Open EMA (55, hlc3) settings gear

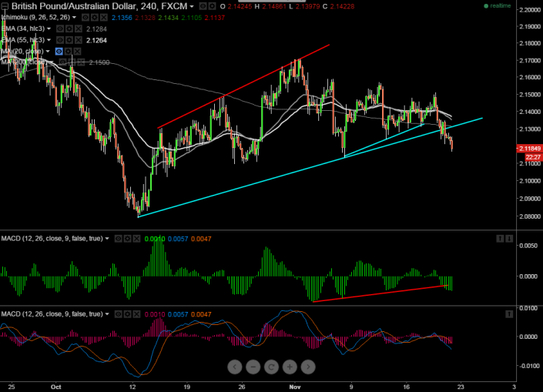click(69, 40)
